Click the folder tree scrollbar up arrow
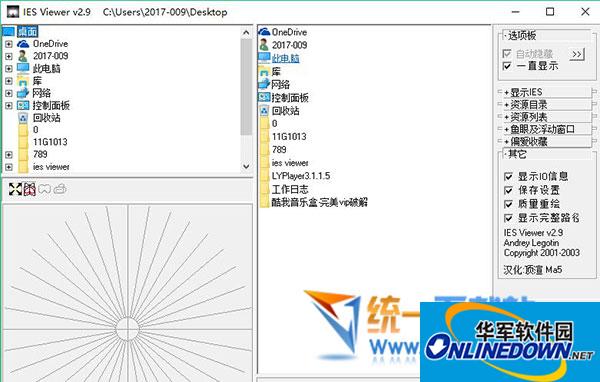The height and width of the screenshot is (382, 600). [x=246, y=33]
